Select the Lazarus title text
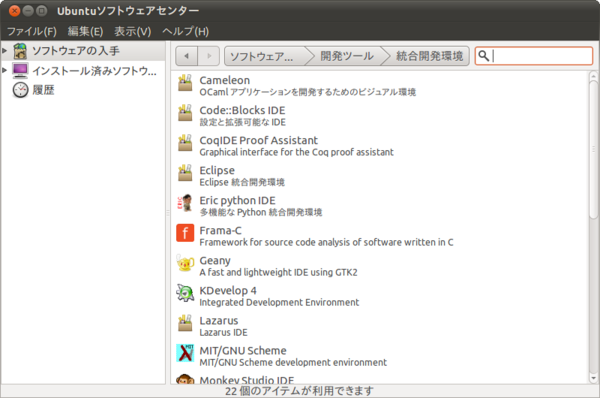The width and height of the screenshot is (600, 398). (x=218, y=321)
